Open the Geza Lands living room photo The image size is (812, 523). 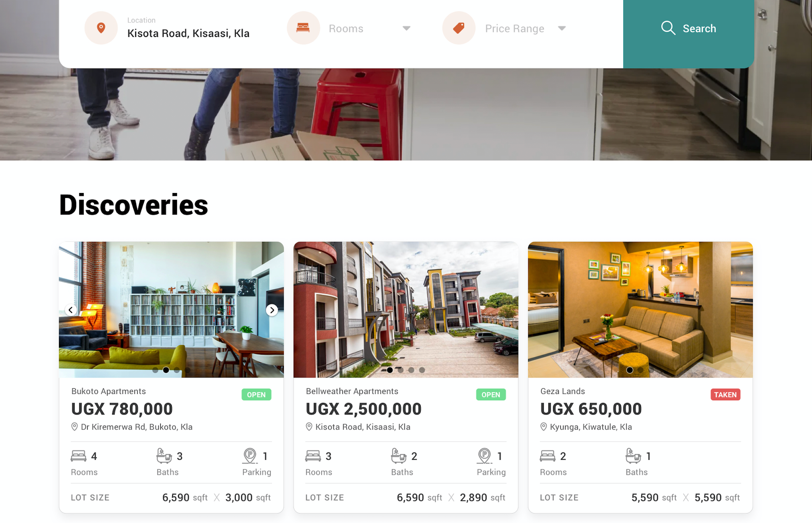tap(640, 309)
